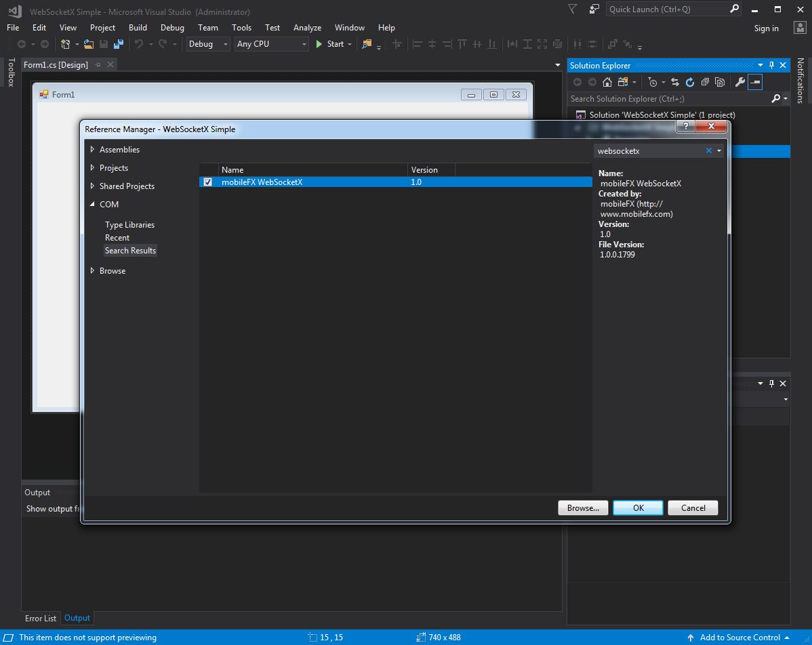Click Sign in link
Image resolution: width=812 pixels, height=645 pixels.
(x=766, y=28)
